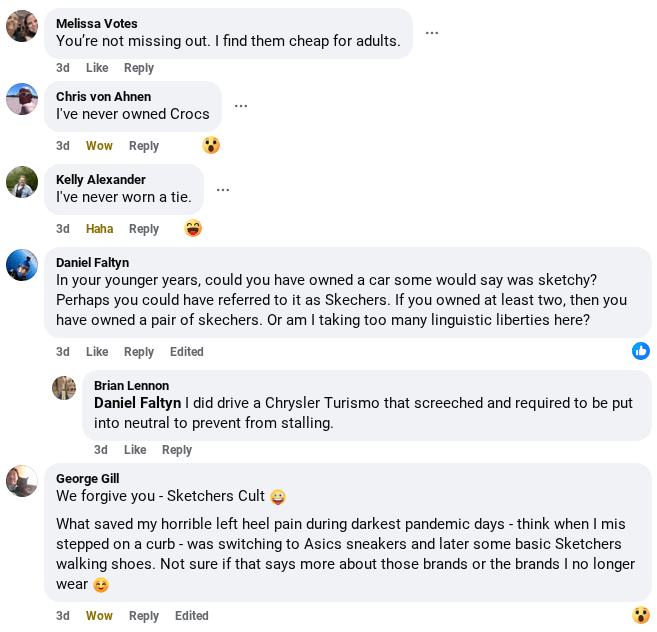Open Brian Lennon's avatar
657x632 pixels.
tap(64, 388)
